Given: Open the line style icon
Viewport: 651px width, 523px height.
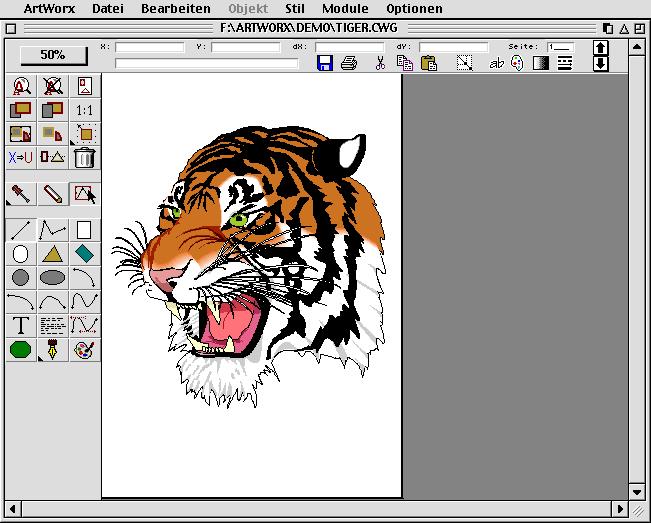Looking at the screenshot, I should click(x=565, y=64).
